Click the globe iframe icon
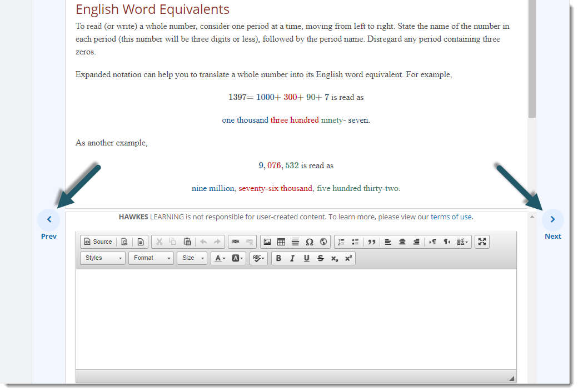 [323, 242]
